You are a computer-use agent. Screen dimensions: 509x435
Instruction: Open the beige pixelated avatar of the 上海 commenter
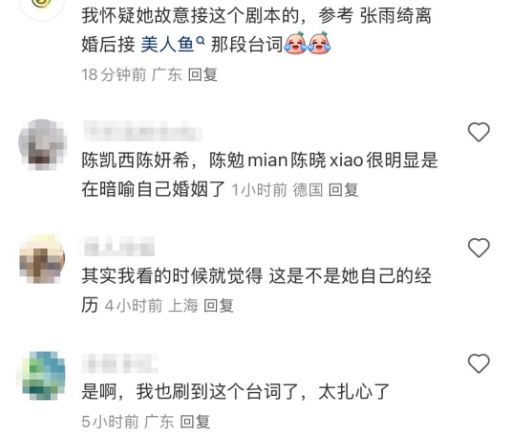42,259
